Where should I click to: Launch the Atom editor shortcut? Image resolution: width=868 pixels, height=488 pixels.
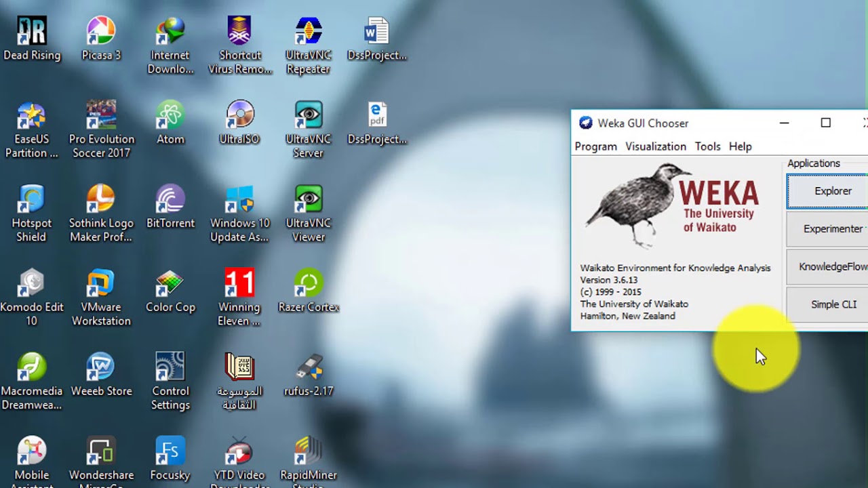tap(170, 123)
